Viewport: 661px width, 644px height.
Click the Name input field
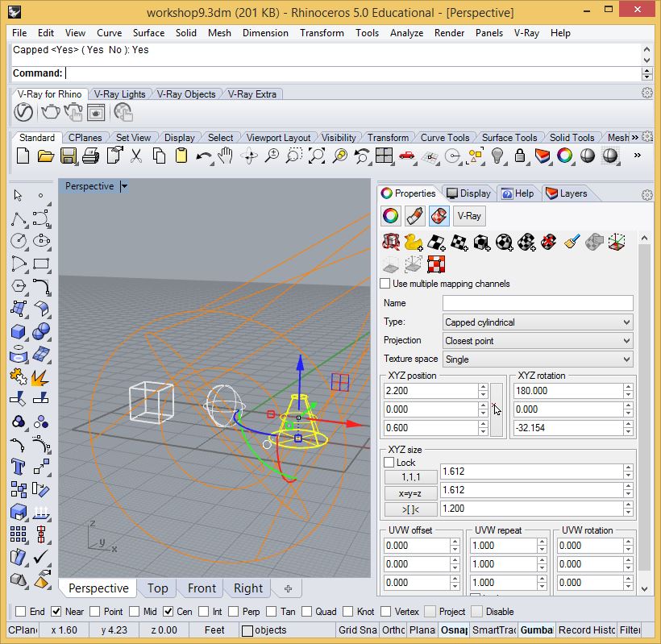tap(538, 303)
